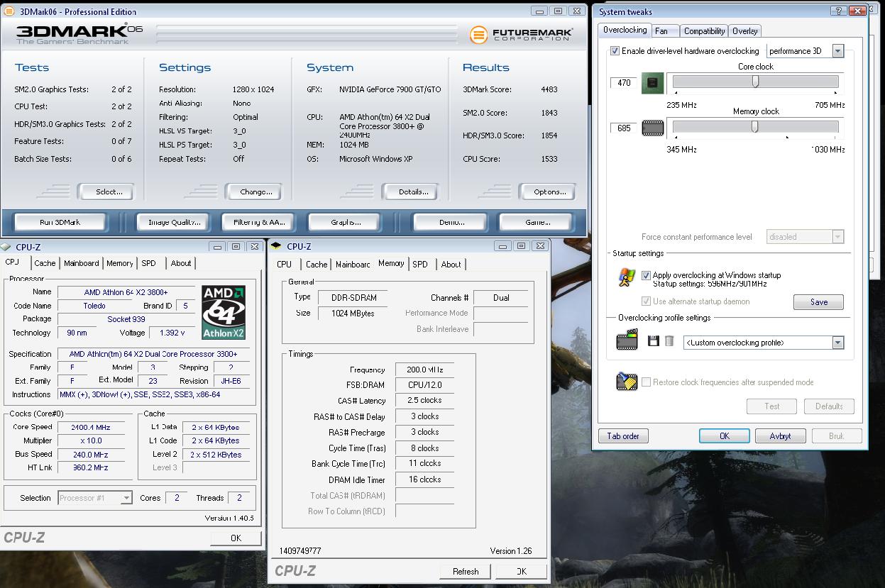The height and width of the screenshot is (588, 885).
Task: Open About tab in left CPU-Z window
Action: pyautogui.click(x=180, y=263)
